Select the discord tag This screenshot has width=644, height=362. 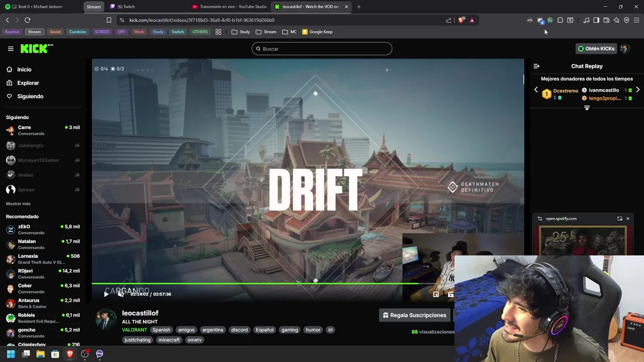(x=239, y=330)
